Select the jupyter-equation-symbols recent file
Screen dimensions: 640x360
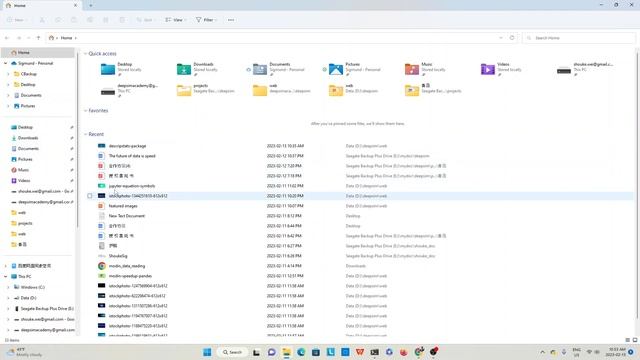point(132,186)
